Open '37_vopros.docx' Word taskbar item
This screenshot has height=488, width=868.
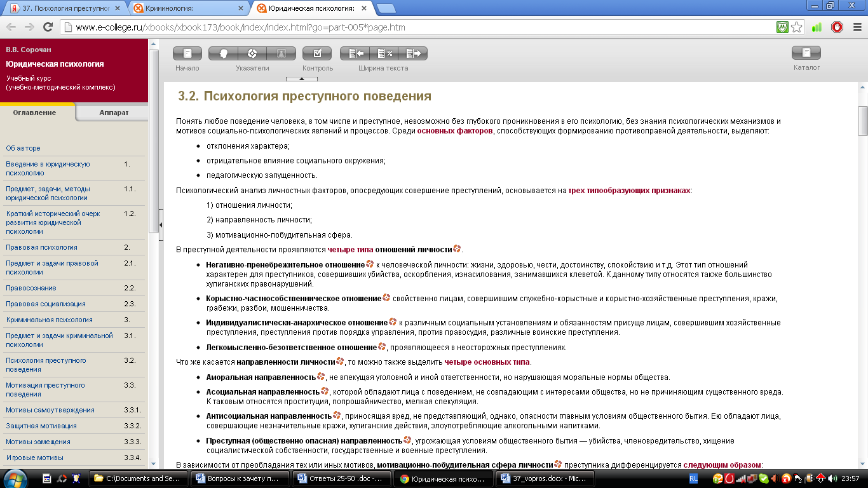(x=546, y=478)
